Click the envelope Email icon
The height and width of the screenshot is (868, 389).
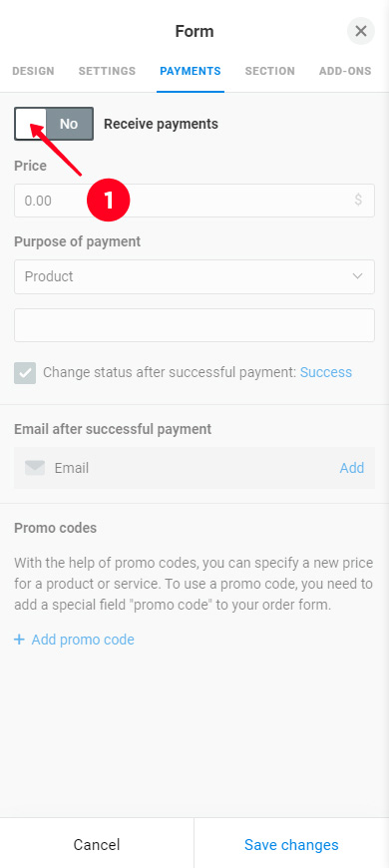pos(34,468)
